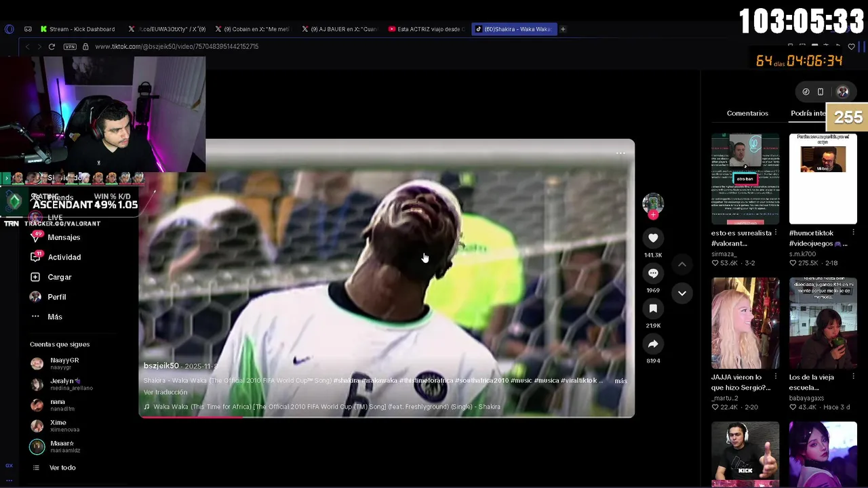This screenshot has height=488, width=868.
Task: Switch to Cobain en X browser tab
Action: 252,29
